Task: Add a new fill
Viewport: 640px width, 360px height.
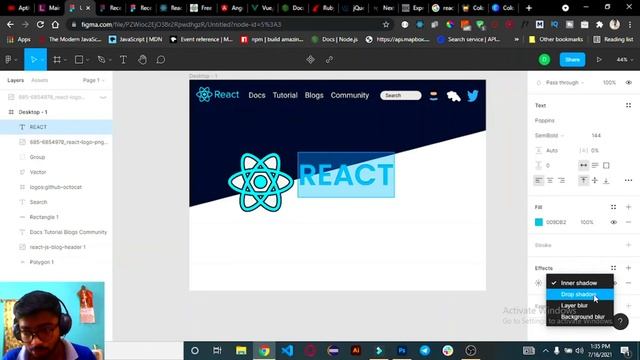Action: pyautogui.click(x=628, y=207)
